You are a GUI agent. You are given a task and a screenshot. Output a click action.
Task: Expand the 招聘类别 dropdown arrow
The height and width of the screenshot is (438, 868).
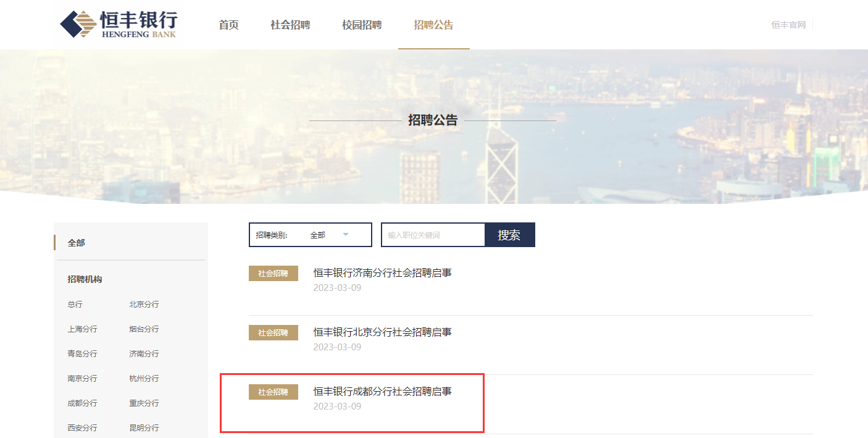point(346,235)
